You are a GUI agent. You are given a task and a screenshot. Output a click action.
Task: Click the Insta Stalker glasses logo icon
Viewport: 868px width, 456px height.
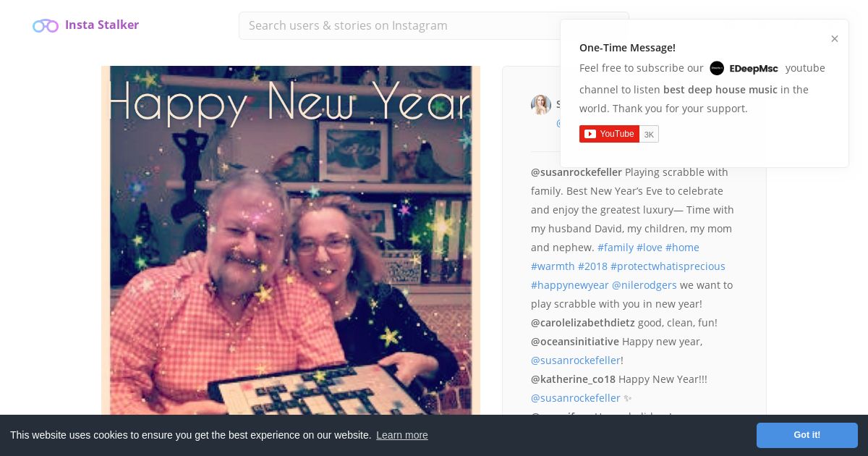pyautogui.click(x=46, y=26)
